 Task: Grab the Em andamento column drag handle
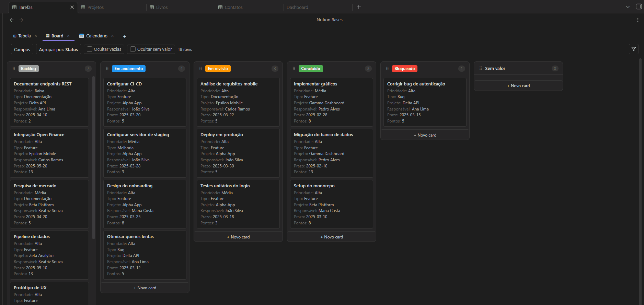pyautogui.click(x=107, y=69)
